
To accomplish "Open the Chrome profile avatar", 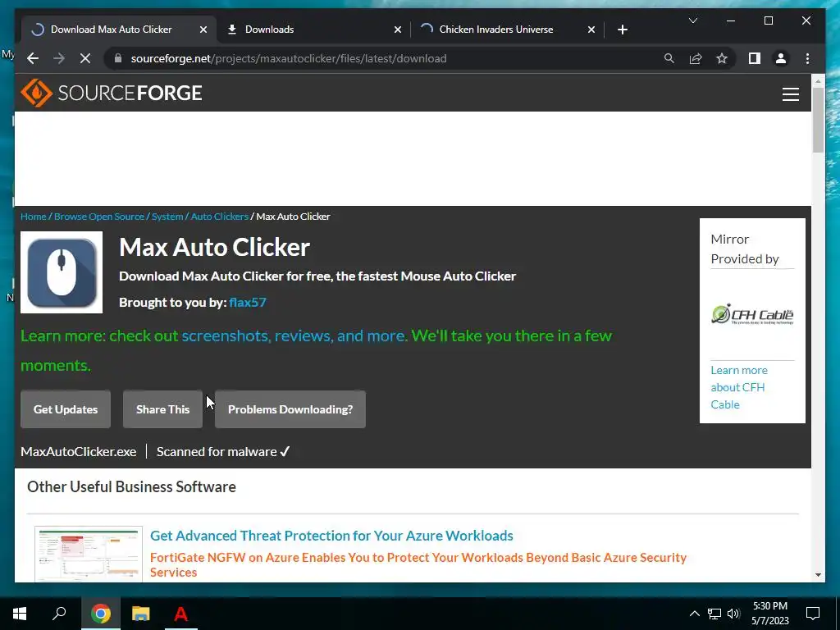I will point(781,58).
